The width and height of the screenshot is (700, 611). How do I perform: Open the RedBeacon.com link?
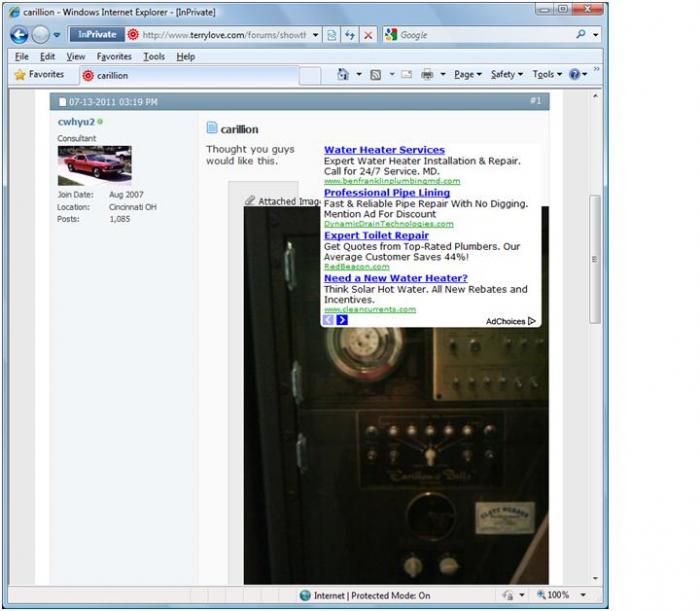356,267
